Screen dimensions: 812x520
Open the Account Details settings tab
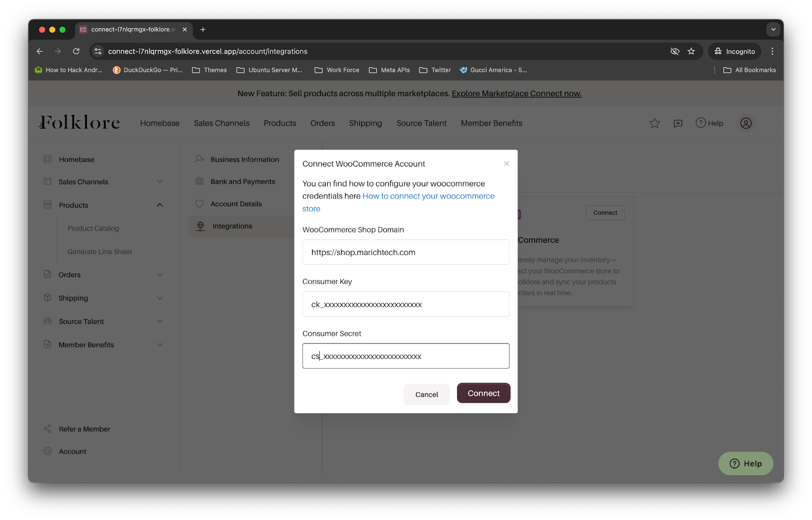click(229, 204)
